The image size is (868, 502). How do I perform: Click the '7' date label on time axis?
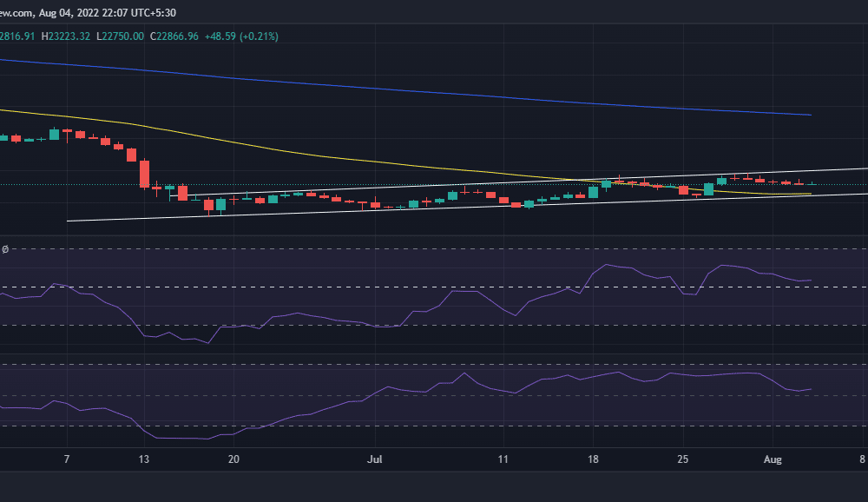(x=67, y=459)
